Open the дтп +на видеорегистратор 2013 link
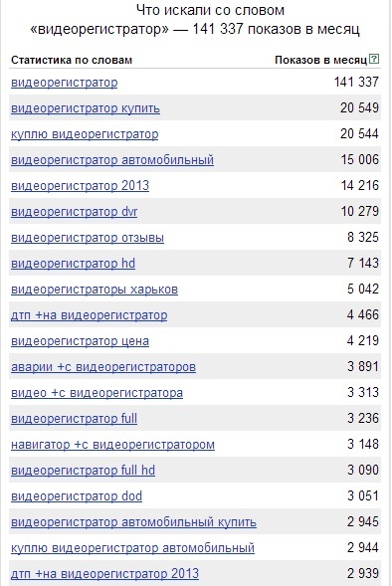This screenshot has width=392, height=586. [105, 574]
